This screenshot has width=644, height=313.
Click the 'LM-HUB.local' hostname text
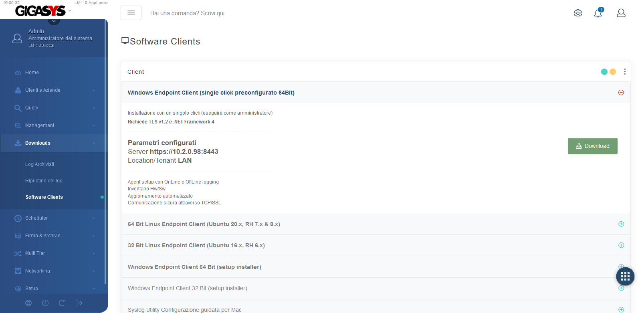(x=41, y=45)
